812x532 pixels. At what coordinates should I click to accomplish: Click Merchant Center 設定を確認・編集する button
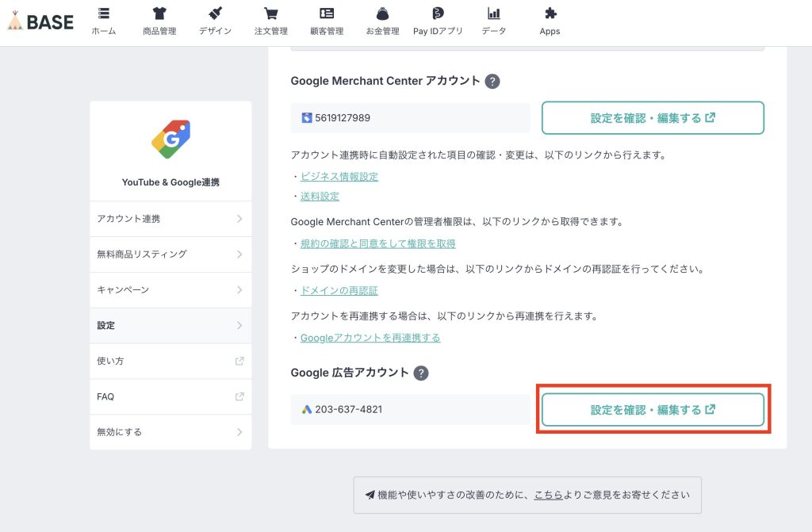(x=653, y=118)
